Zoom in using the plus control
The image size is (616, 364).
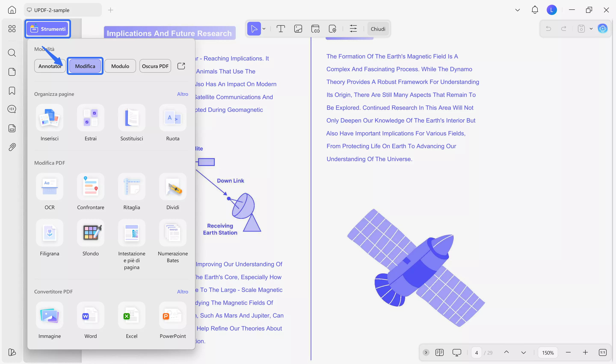click(586, 352)
